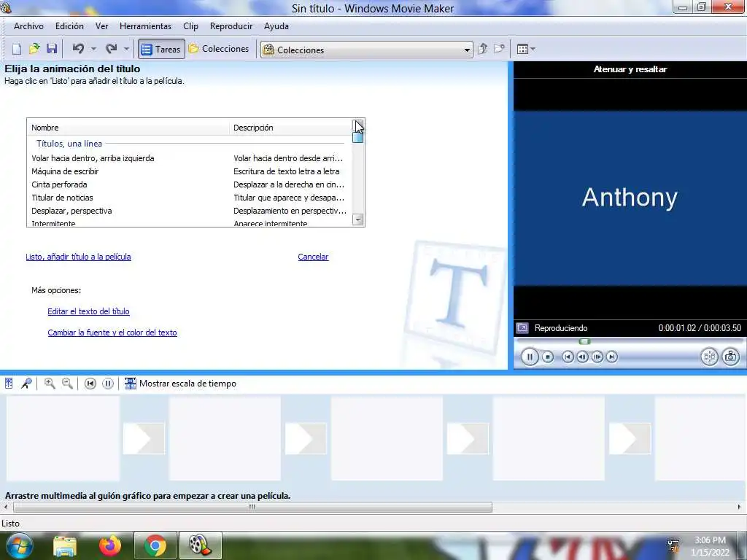The height and width of the screenshot is (560, 747).
Task: Step to the next frame
Action: coord(597,357)
